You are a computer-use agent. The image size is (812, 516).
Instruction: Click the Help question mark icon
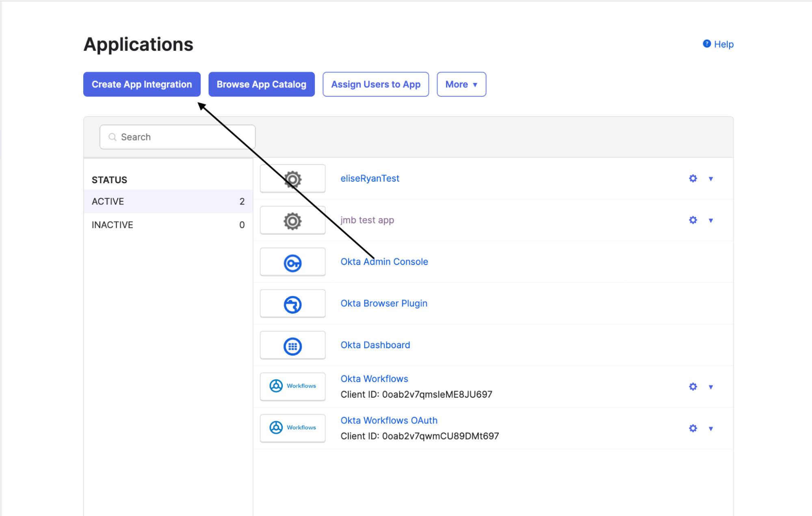pos(707,43)
